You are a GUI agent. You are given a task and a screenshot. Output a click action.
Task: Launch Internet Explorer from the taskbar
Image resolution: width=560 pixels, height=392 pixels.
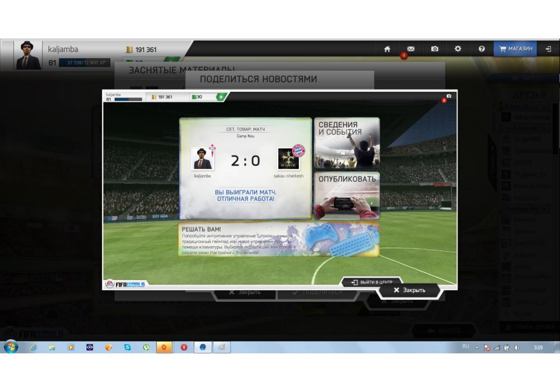point(33,347)
